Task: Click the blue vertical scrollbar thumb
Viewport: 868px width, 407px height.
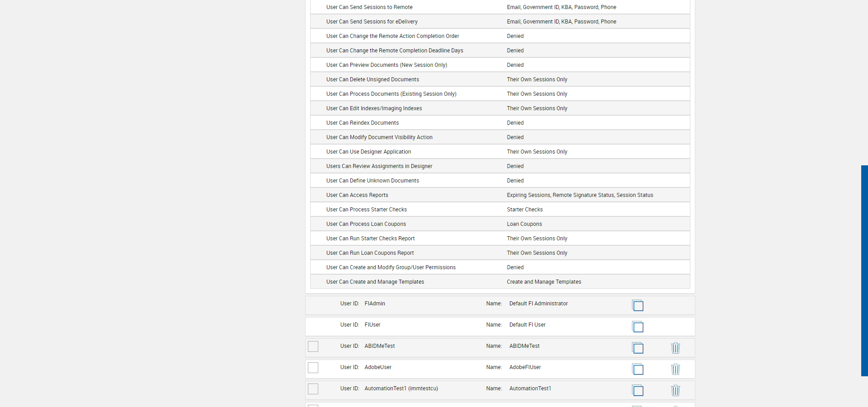Action: coord(864,271)
